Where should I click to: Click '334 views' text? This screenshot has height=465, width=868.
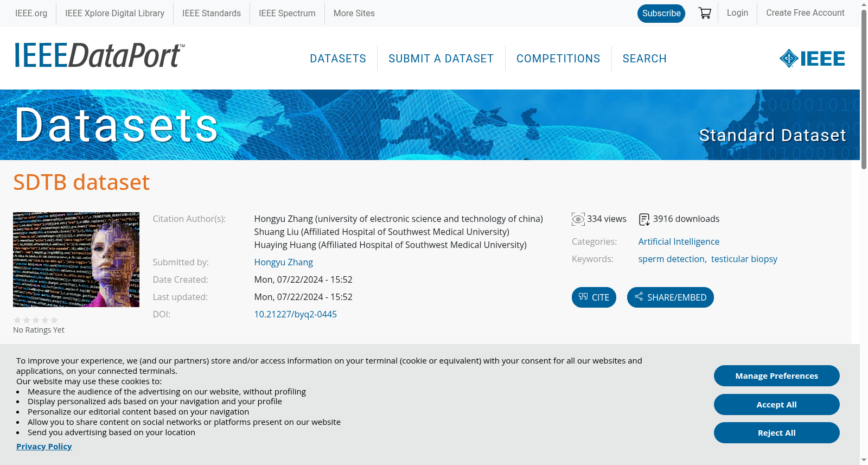click(x=607, y=219)
